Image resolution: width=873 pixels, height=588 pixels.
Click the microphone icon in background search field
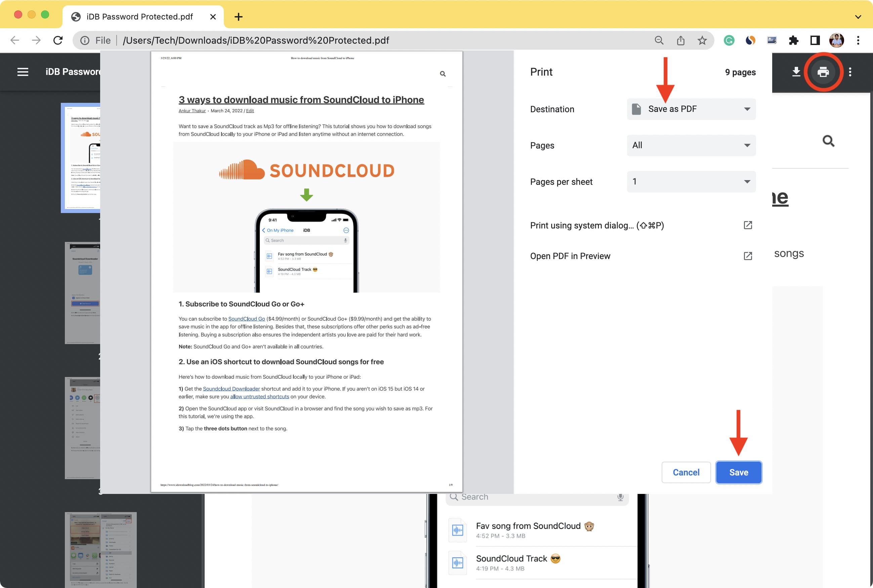(620, 497)
